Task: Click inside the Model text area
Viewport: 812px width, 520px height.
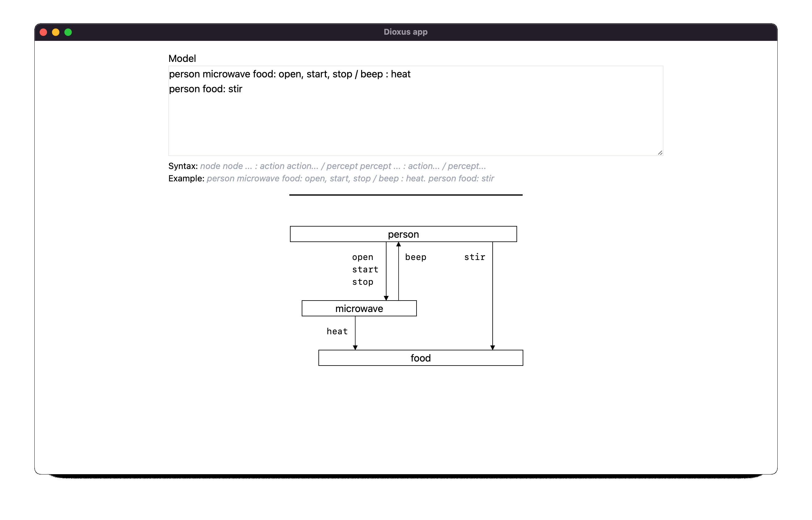Action: (x=415, y=118)
